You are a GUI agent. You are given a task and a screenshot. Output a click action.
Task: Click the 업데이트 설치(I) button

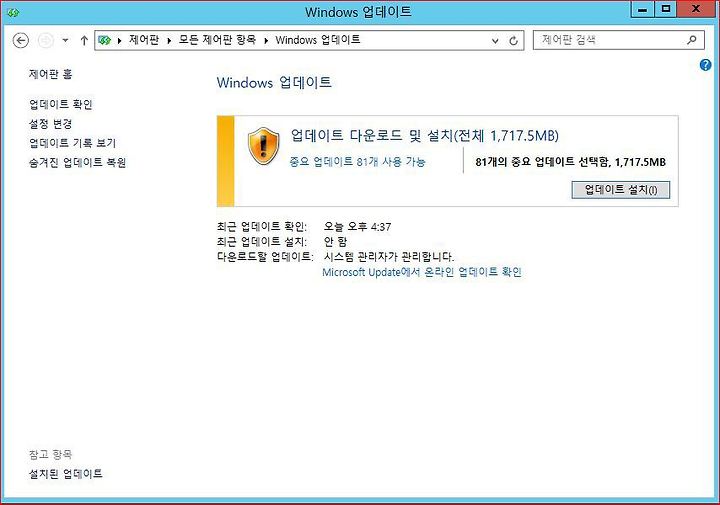[x=621, y=190]
